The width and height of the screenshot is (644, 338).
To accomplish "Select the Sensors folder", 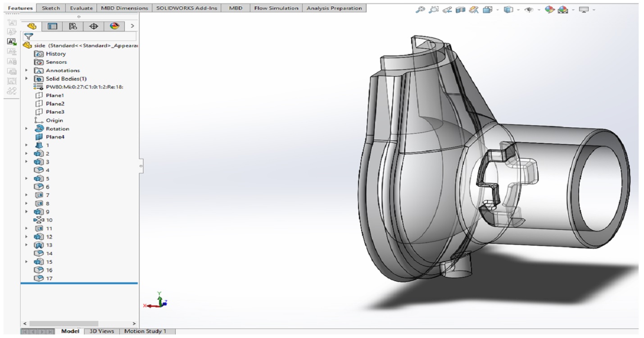I will tap(51, 62).
